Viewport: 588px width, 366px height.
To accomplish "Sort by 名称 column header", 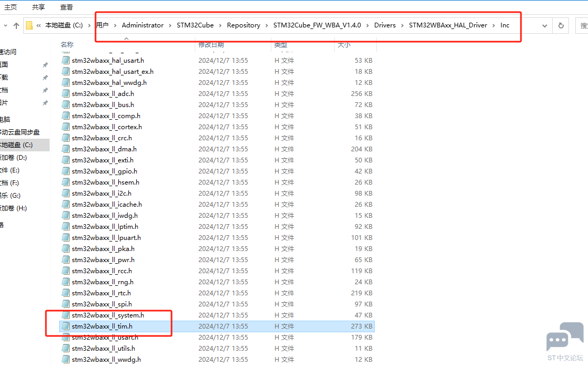I will (67, 45).
